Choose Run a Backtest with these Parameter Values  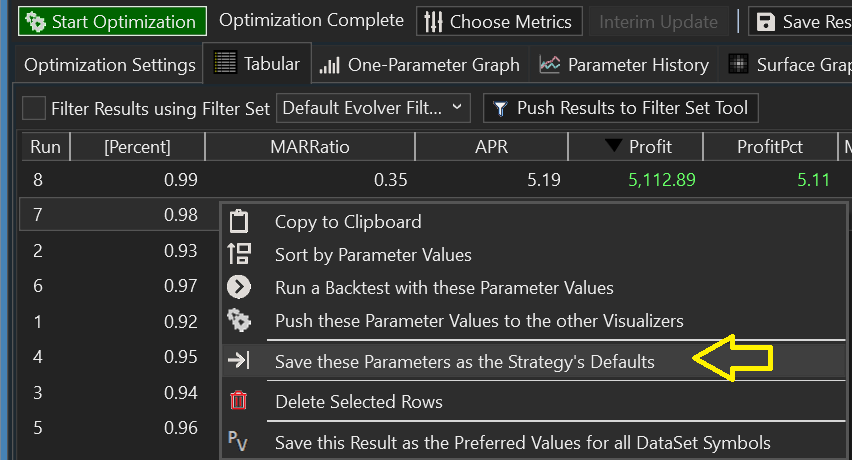click(444, 288)
